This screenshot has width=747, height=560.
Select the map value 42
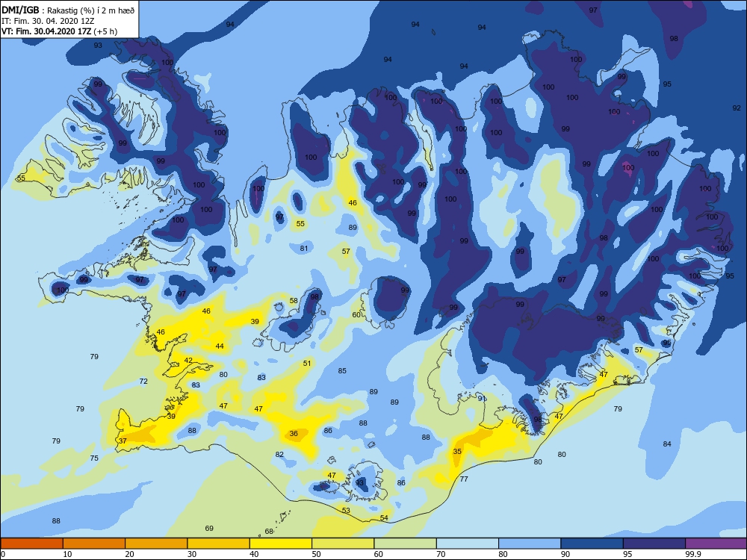click(189, 361)
